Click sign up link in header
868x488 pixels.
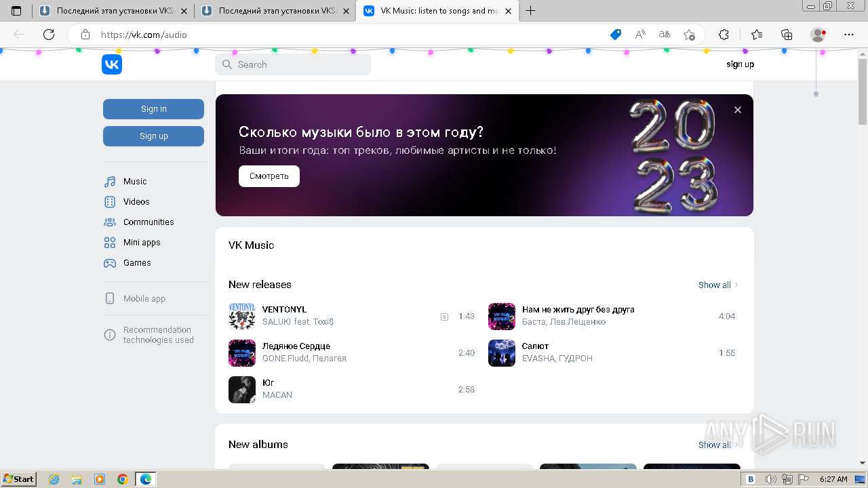pos(740,64)
